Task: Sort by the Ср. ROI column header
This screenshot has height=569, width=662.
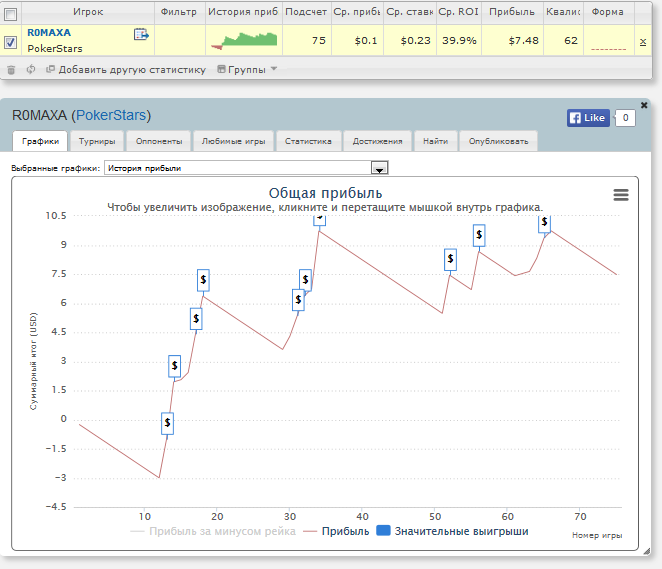Action: [459, 12]
